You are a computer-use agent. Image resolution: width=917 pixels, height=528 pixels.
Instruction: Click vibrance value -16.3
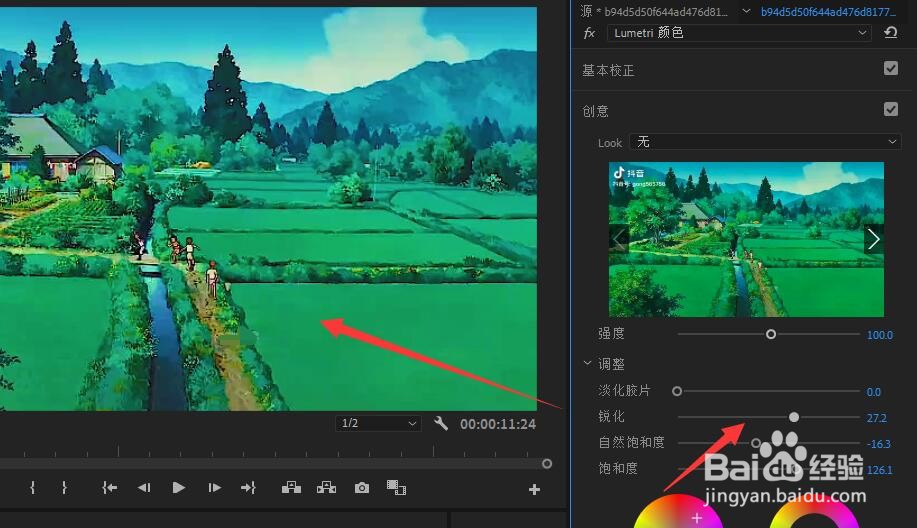click(878, 444)
